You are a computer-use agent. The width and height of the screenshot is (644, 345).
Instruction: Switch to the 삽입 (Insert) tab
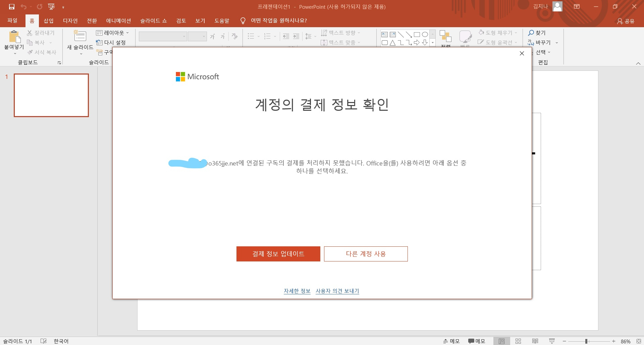[x=49, y=21]
